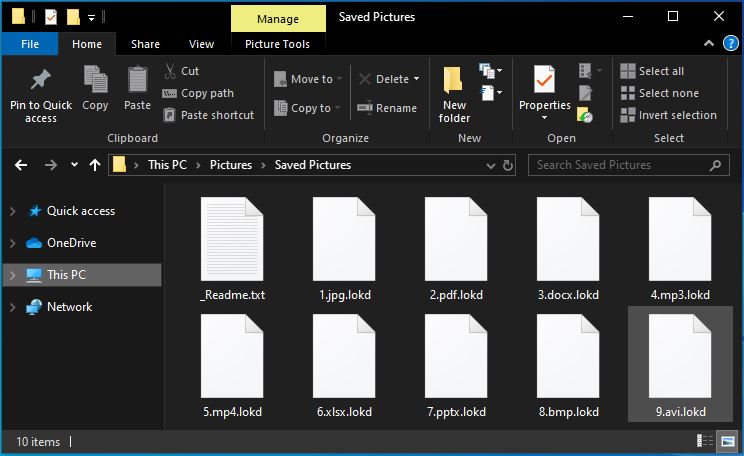
Task: Click the Search Saved Pictures field
Action: tap(629, 165)
